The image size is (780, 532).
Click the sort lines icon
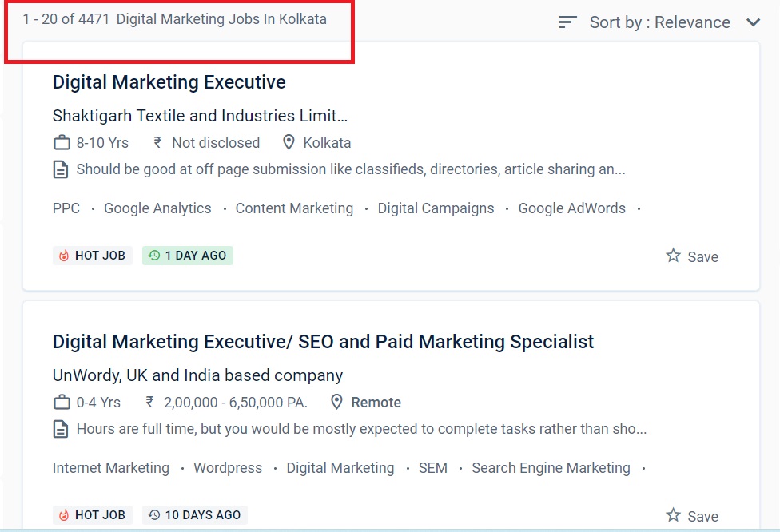point(567,22)
